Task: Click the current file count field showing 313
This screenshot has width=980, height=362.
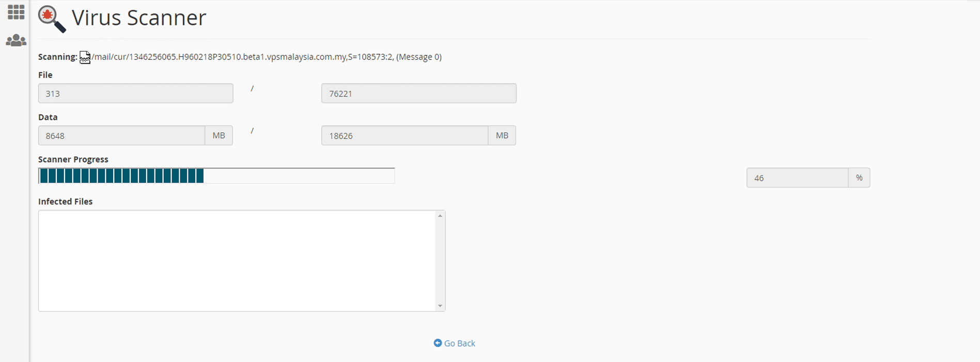Action: tap(135, 93)
